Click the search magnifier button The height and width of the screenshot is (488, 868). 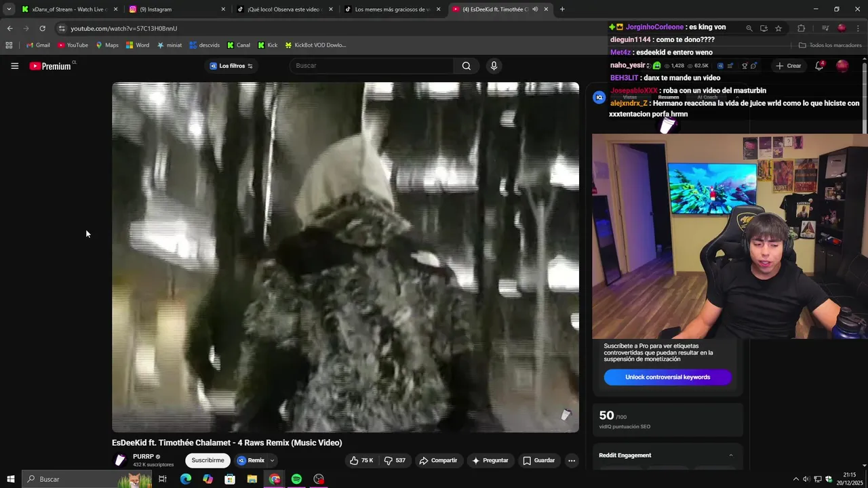(x=466, y=66)
